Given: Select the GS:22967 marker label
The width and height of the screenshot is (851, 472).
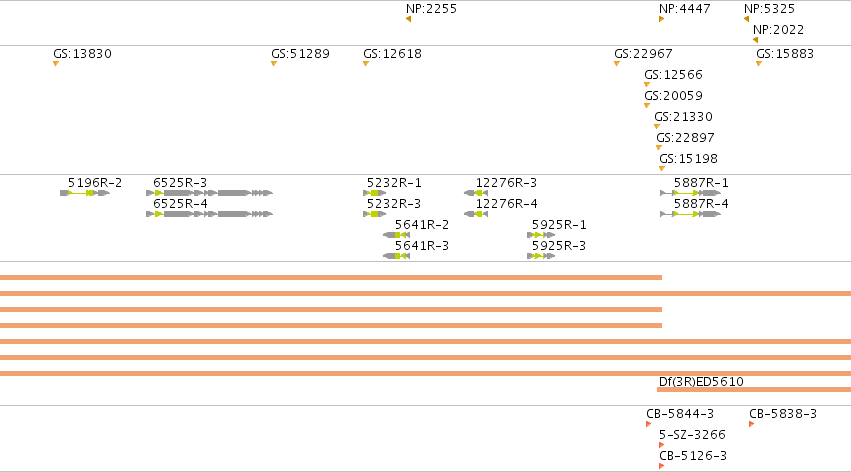Looking at the screenshot, I should tap(643, 54).
